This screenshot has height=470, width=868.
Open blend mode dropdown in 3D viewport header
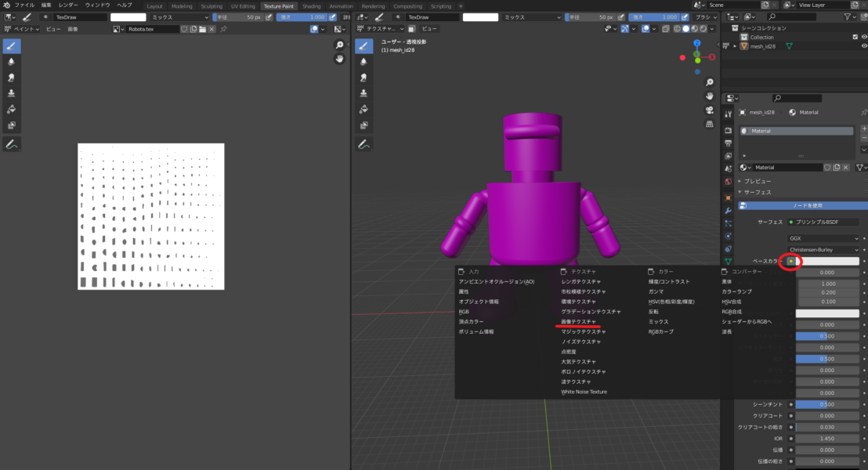click(x=532, y=17)
